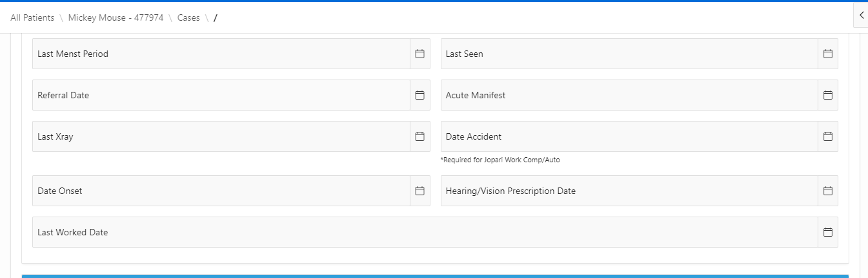Viewport: 868px width, 278px height.
Task: Pick Last Xray date via calendar icon
Action: point(419,136)
